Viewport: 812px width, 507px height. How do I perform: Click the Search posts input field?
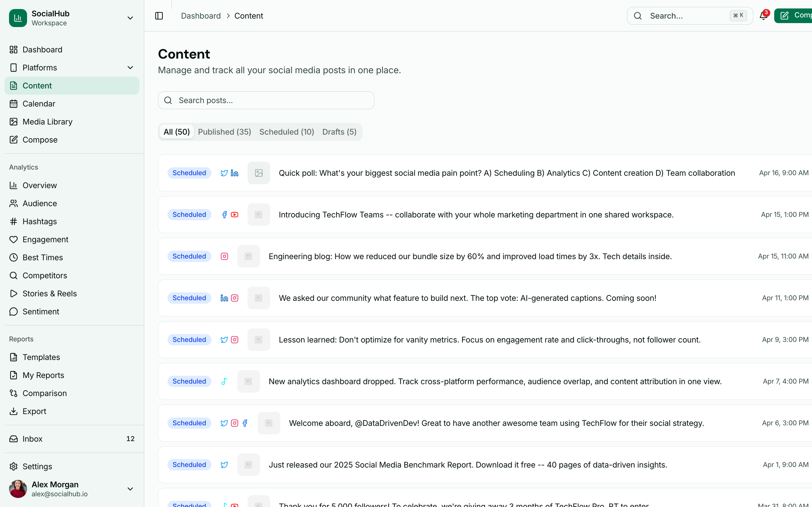click(x=265, y=100)
